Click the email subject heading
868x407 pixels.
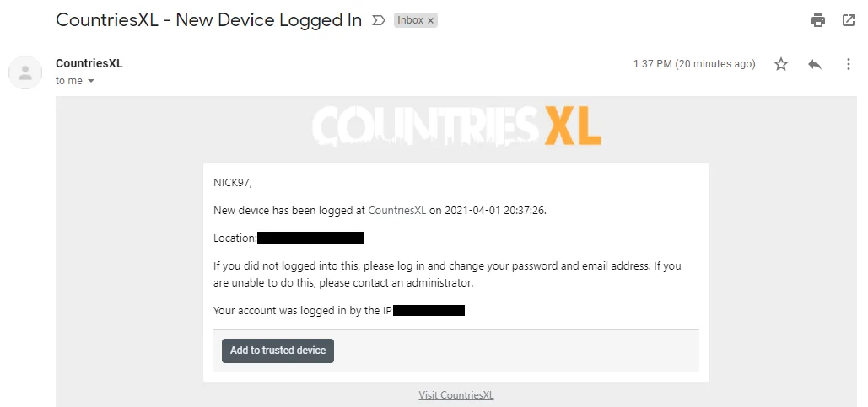[208, 20]
